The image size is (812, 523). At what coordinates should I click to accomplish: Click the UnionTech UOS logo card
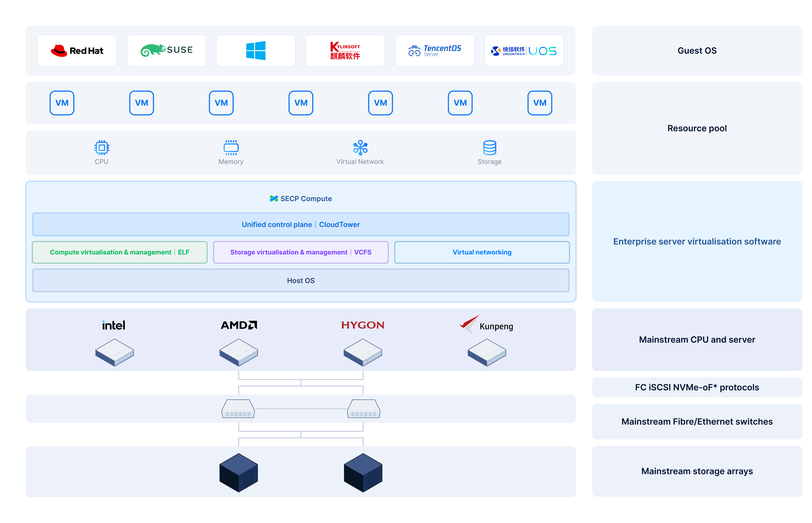pyautogui.click(x=524, y=51)
